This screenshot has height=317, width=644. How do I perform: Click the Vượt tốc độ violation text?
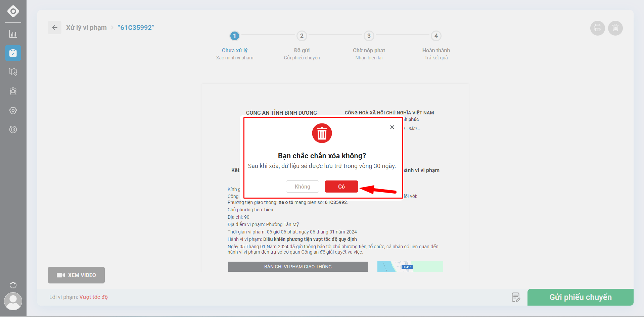point(94,297)
